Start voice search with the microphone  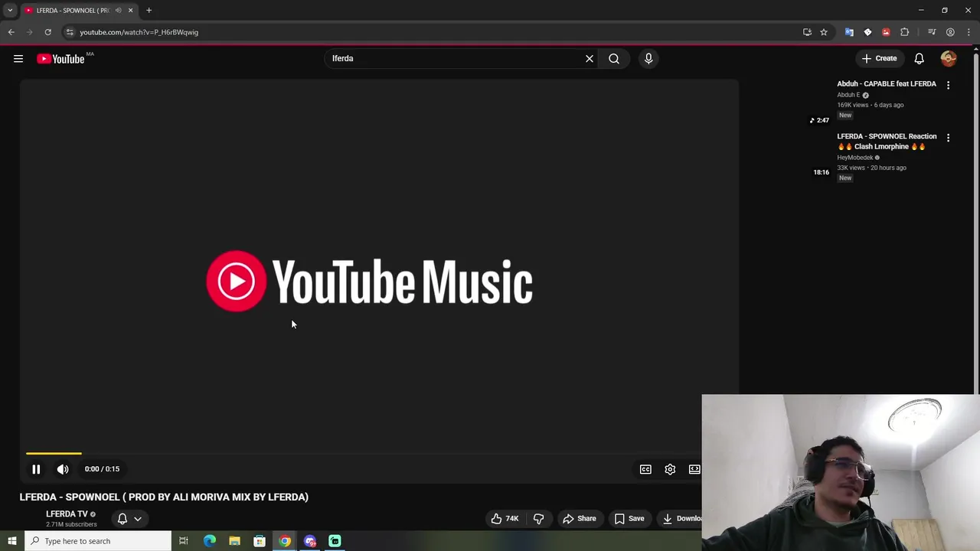(648, 59)
